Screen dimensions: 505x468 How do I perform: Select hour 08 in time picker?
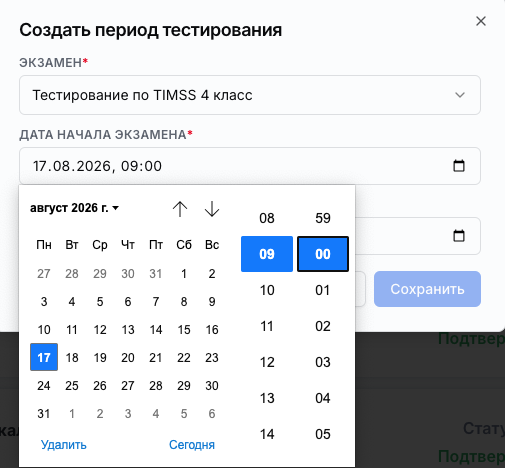pos(267,218)
